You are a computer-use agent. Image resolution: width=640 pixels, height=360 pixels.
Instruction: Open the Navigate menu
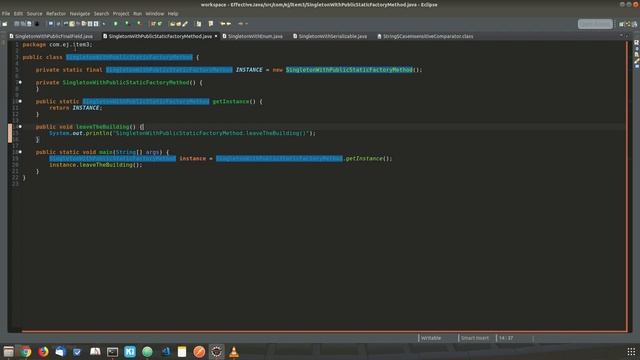point(80,13)
